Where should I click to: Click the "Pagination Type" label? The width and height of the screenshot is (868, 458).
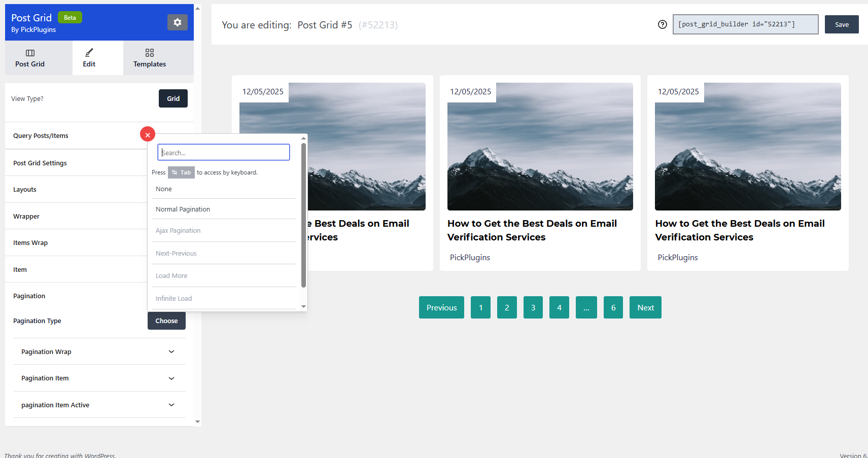(x=37, y=321)
